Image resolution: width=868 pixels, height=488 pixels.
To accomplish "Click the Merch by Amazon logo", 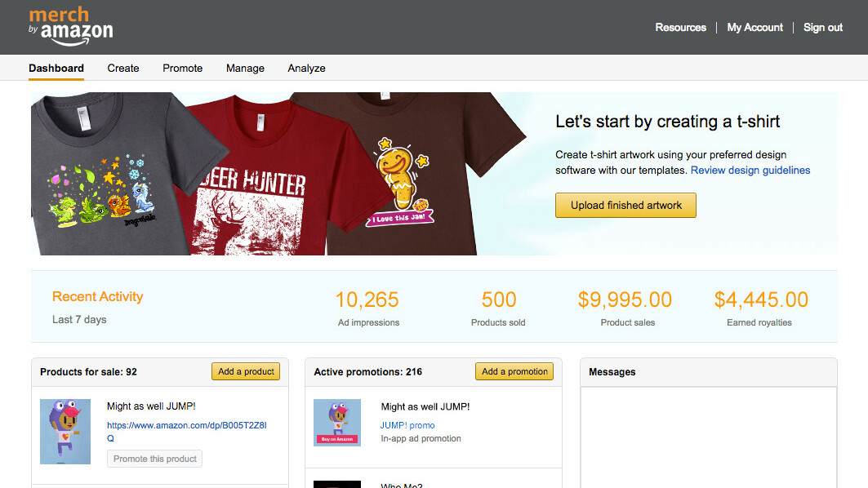I will 70,27.
